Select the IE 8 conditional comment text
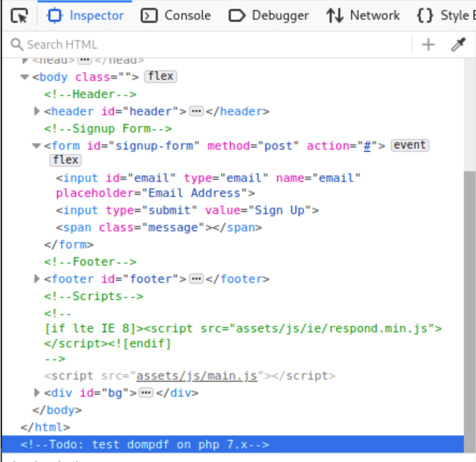The image size is (476, 462). (243, 336)
